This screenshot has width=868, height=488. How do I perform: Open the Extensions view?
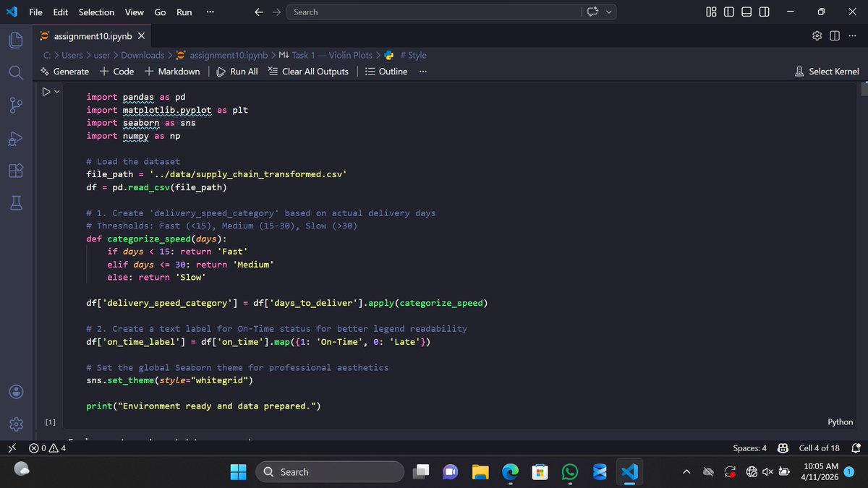pos(16,172)
